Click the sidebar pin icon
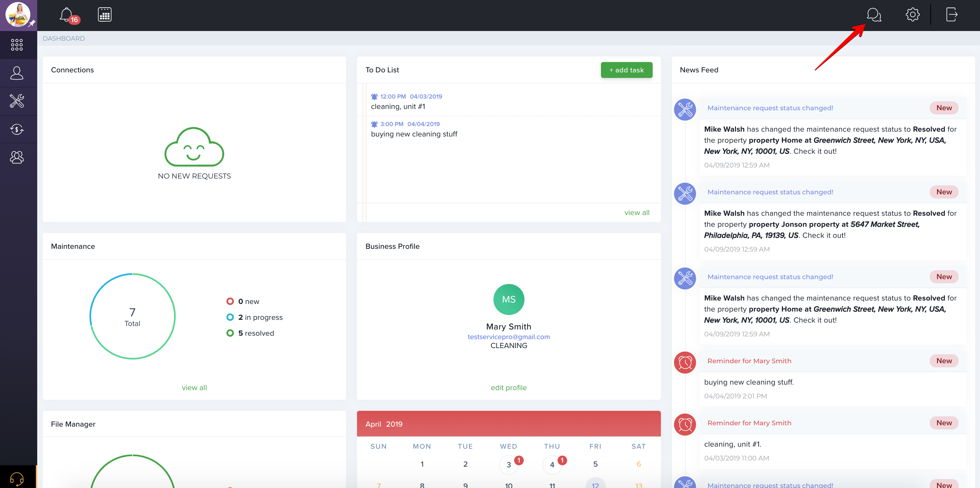This screenshot has height=488, width=980. tap(32, 23)
